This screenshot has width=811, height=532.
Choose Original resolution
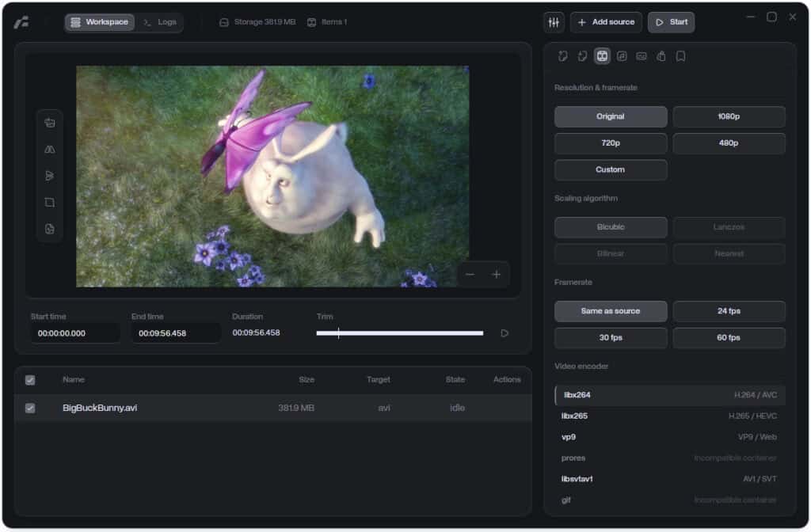(x=611, y=117)
